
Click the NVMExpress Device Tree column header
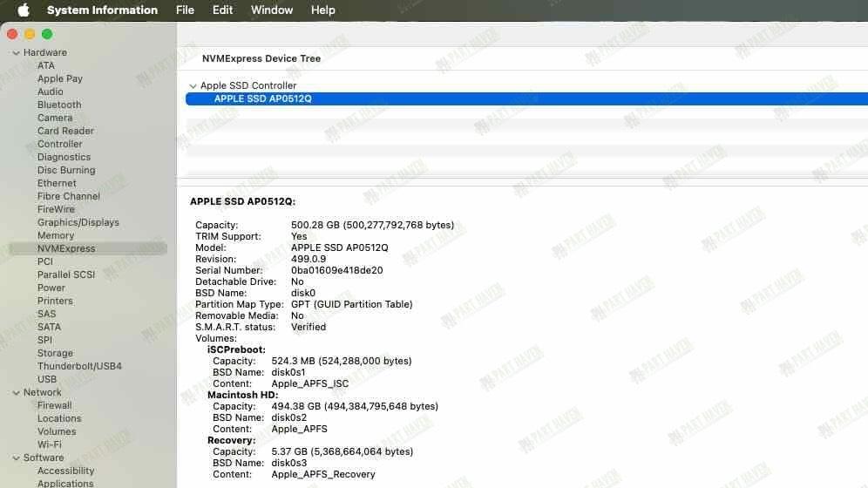point(261,58)
